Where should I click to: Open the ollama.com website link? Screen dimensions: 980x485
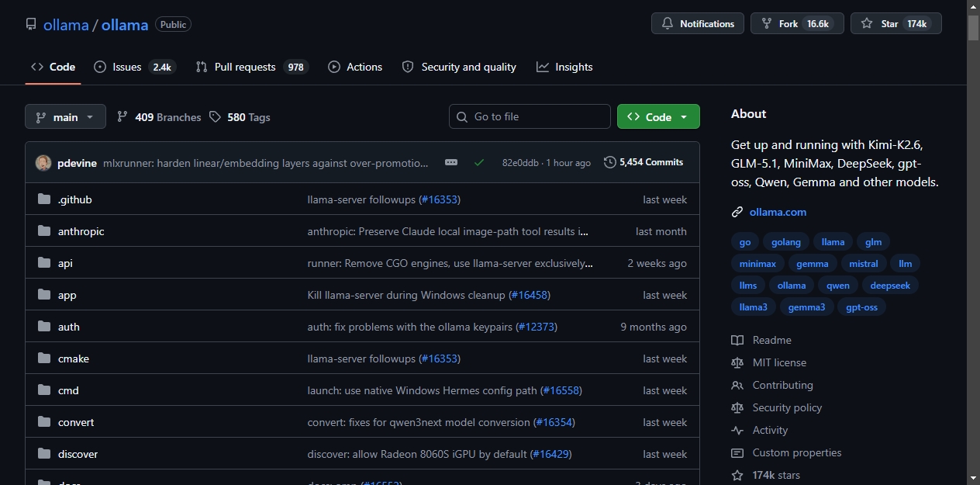tap(778, 212)
